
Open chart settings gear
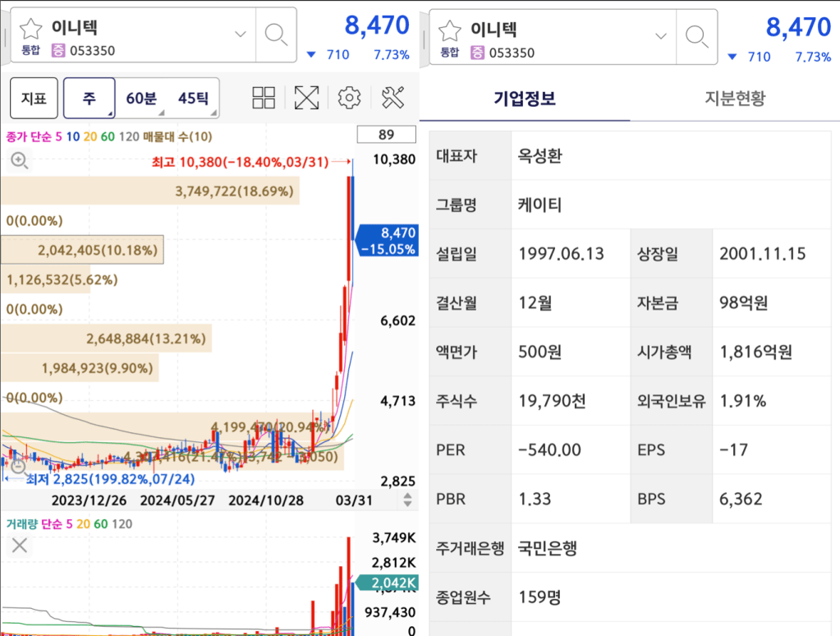tap(349, 98)
